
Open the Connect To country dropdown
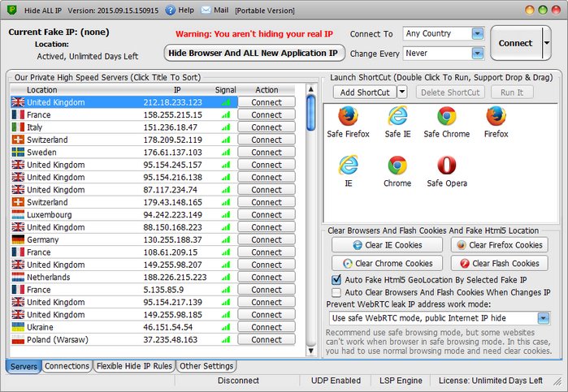(478, 33)
